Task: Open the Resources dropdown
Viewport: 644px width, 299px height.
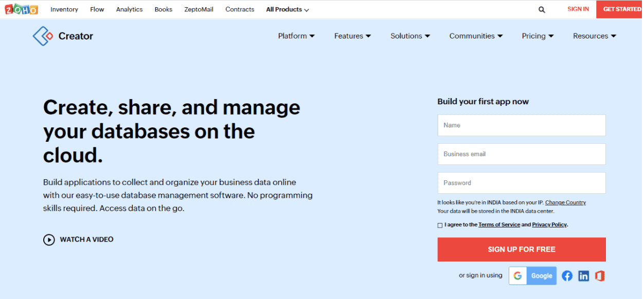Action: pos(595,36)
